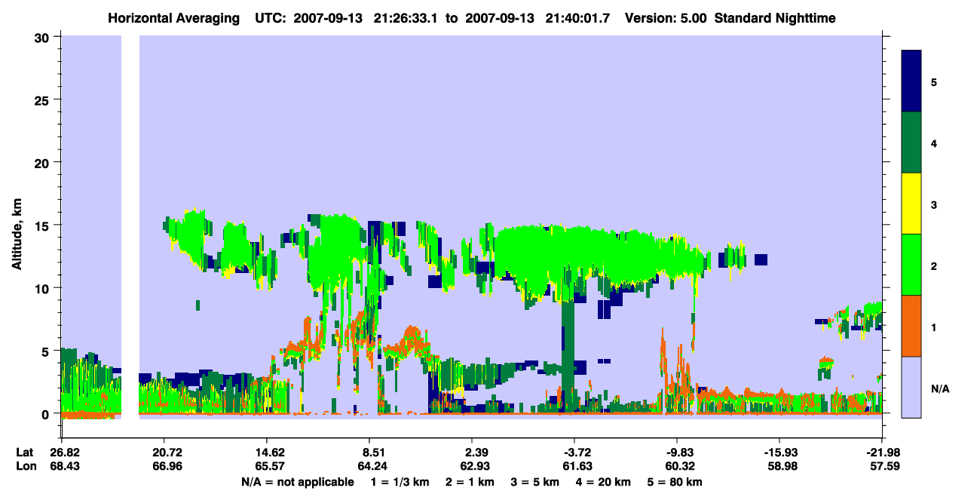Click the bright green color bar segment labeled 2
980x503 pixels.
(912, 265)
